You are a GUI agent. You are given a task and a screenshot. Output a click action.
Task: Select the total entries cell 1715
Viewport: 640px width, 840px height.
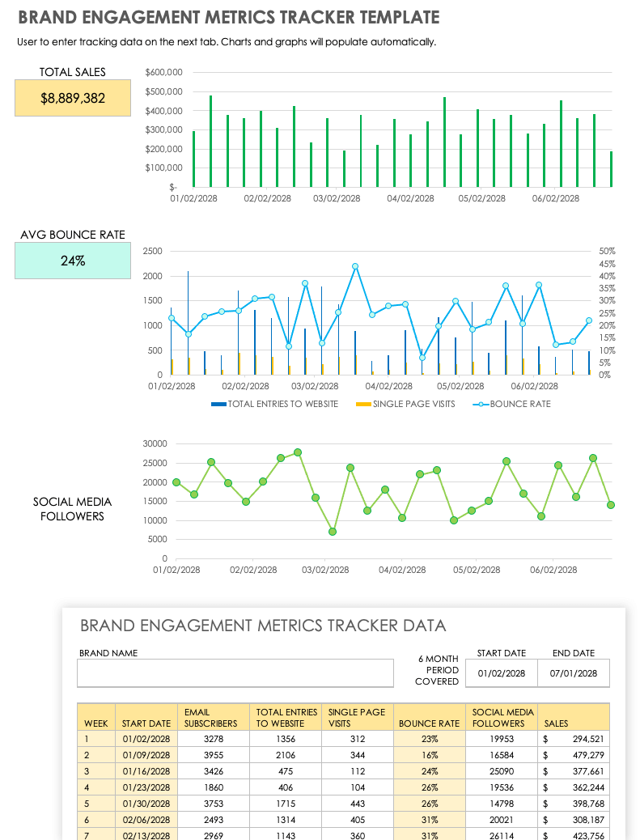tap(286, 804)
